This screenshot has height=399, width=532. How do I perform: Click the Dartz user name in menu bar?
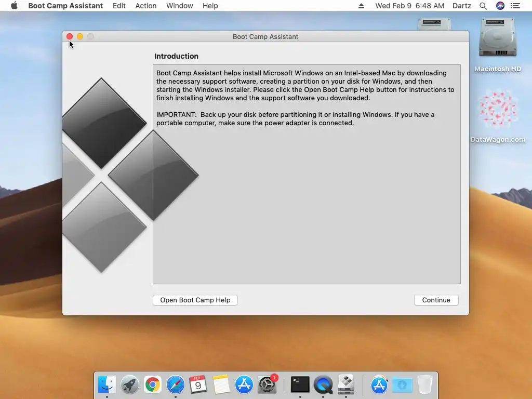(461, 6)
